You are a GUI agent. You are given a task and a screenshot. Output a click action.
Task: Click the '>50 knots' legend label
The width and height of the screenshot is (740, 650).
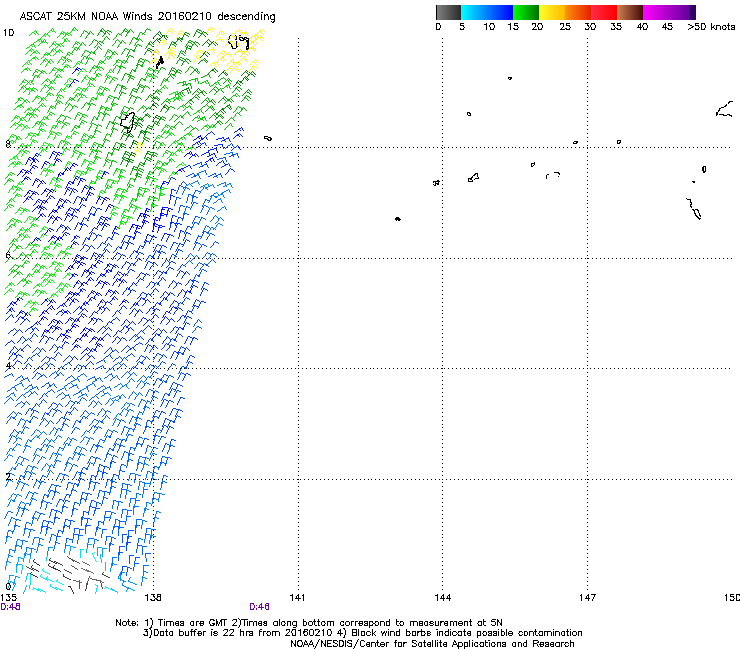coord(711,26)
